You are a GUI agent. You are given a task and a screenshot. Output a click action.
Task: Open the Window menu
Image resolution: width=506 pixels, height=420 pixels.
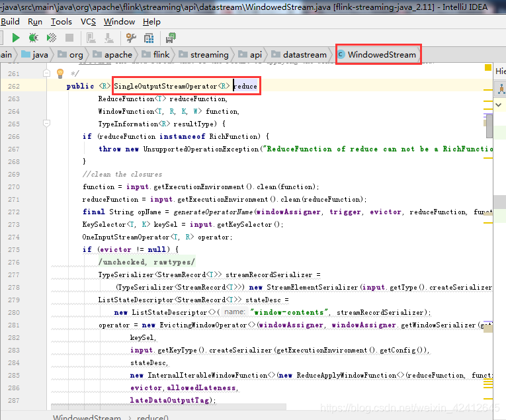(x=119, y=22)
